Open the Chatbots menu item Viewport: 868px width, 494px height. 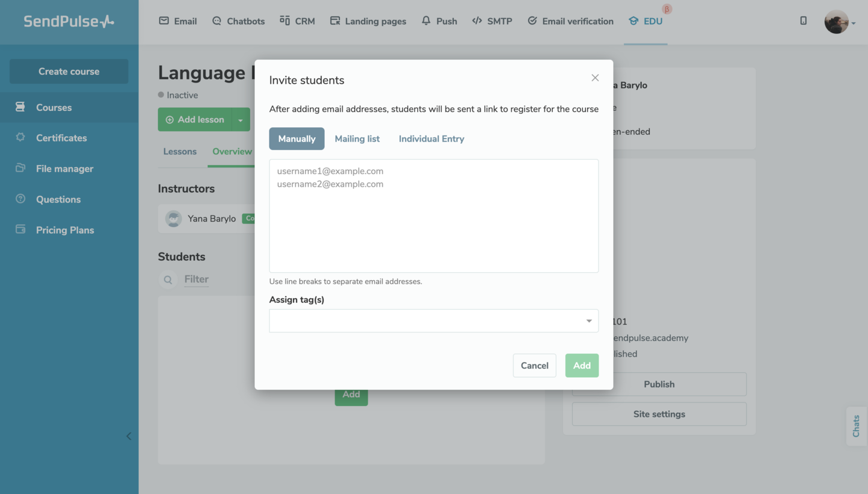point(239,21)
